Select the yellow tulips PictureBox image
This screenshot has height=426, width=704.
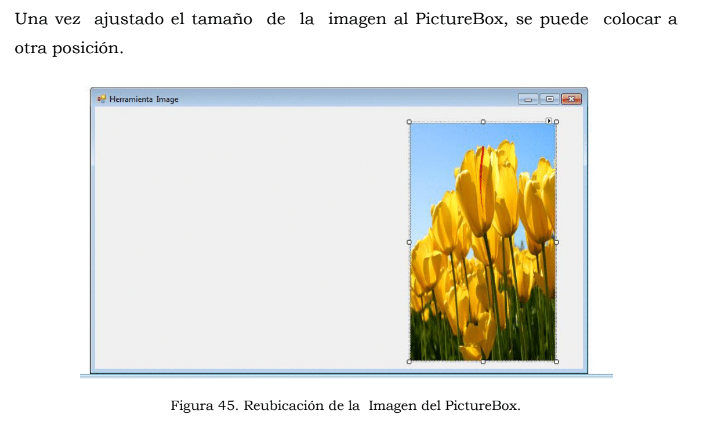pos(483,242)
